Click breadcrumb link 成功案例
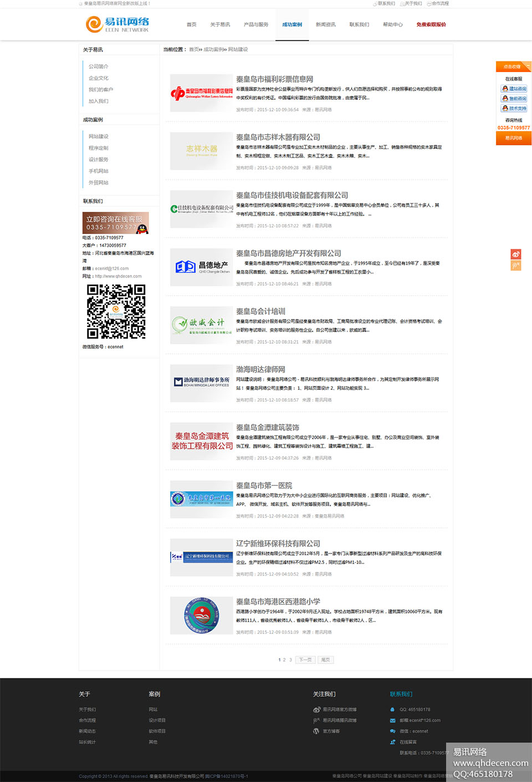The height and width of the screenshot is (782, 532). [x=213, y=49]
